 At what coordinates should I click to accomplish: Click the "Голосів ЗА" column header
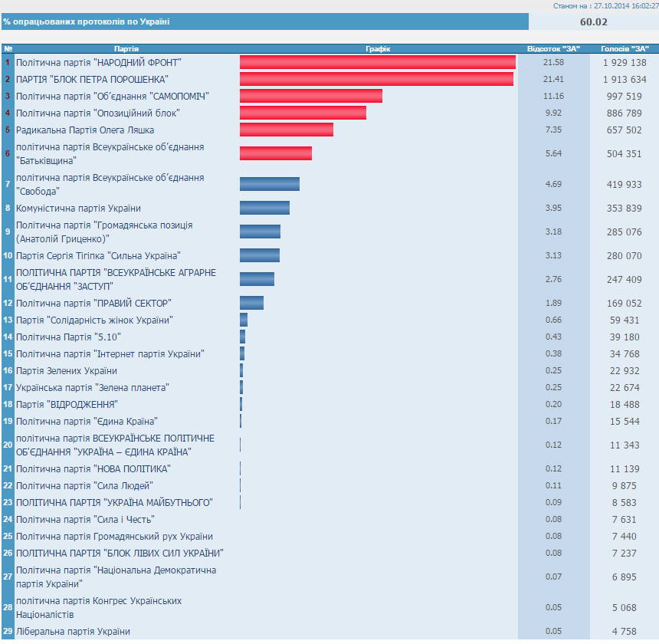625,49
